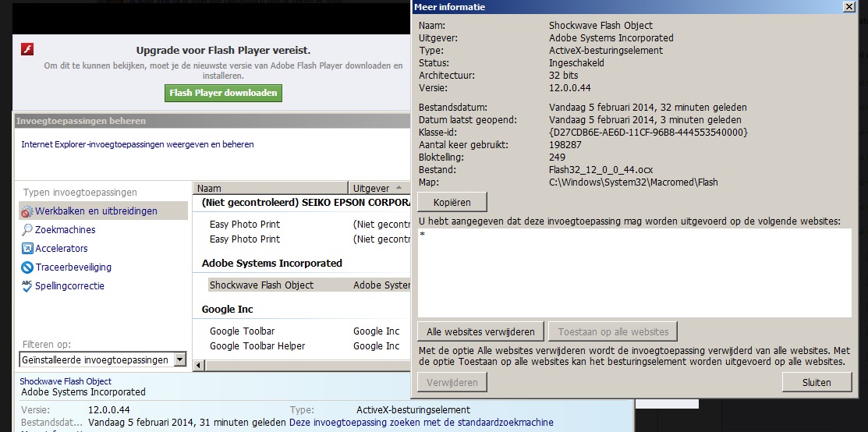Select Spellingcorrectie add-on type
The height and width of the screenshot is (432, 868).
(69, 286)
